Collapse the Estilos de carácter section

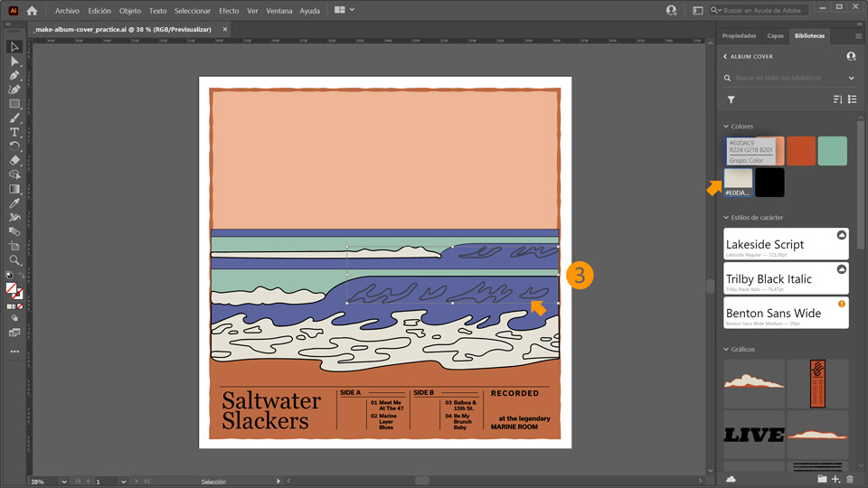point(725,218)
